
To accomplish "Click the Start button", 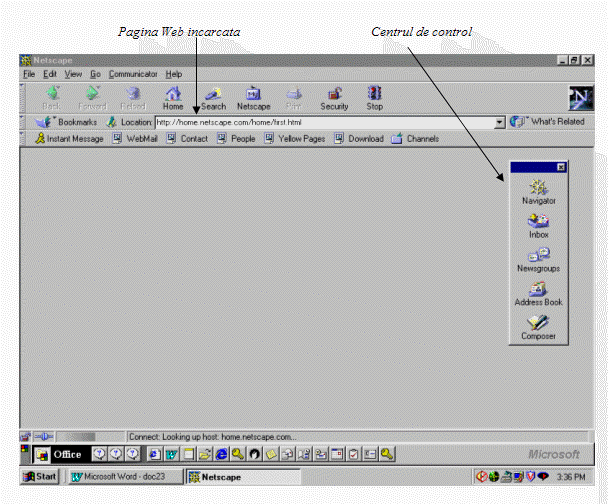I will (x=40, y=476).
